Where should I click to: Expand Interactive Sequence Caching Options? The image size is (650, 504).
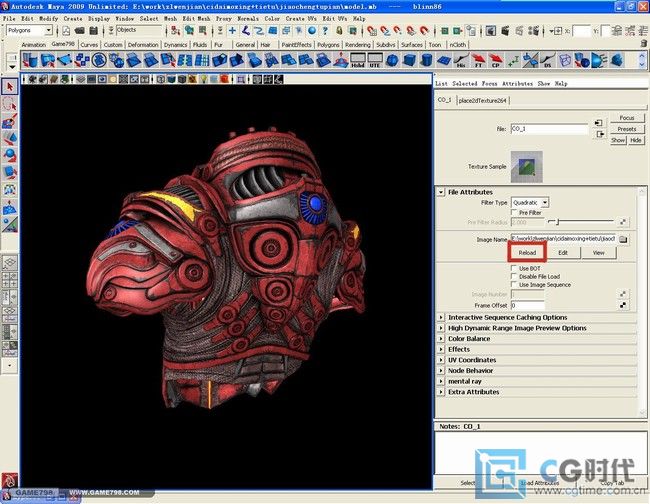click(x=441, y=317)
